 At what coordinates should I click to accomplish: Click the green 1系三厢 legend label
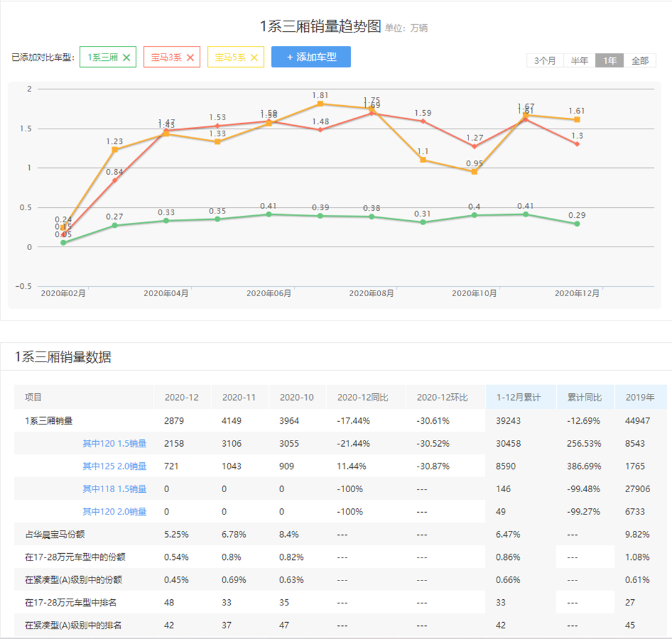pyautogui.click(x=102, y=58)
